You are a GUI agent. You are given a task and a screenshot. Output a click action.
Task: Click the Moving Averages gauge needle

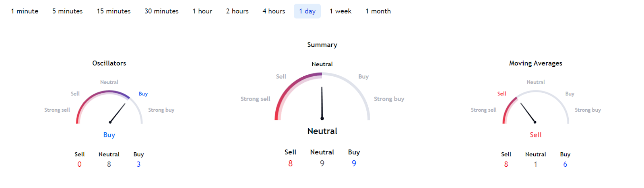point(528,112)
